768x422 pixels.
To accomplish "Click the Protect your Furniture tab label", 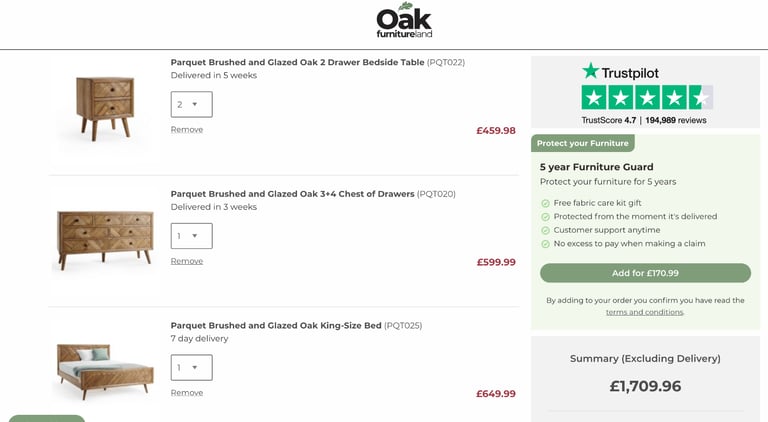I will click(582, 143).
